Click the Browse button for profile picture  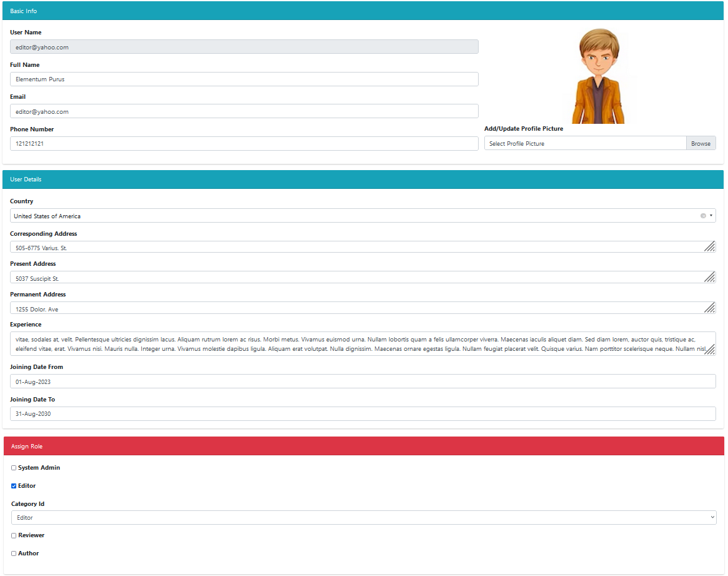(x=701, y=143)
